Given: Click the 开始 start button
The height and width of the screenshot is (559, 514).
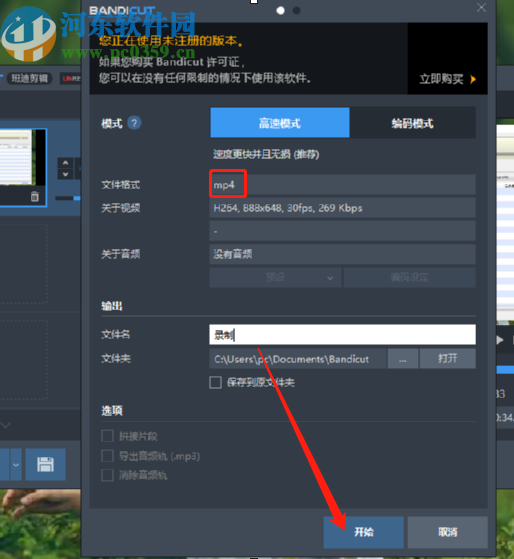Looking at the screenshot, I should pyautogui.click(x=364, y=532).
